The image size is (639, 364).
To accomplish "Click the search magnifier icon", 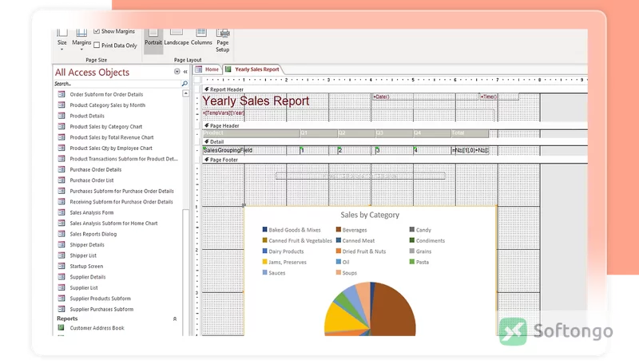I will pos(185,84).
